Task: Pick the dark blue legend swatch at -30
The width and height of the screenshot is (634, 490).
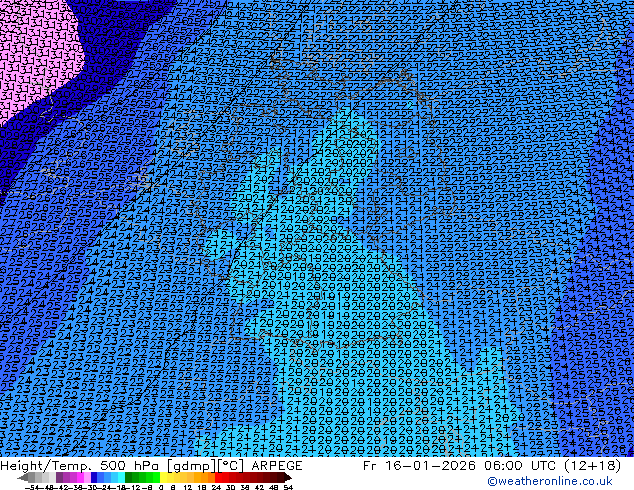Action: [94, 477]
